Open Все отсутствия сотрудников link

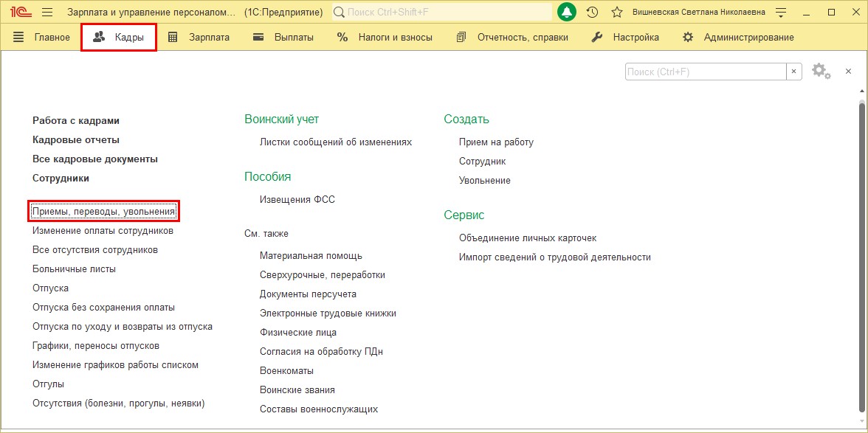[x=95, y=250]
